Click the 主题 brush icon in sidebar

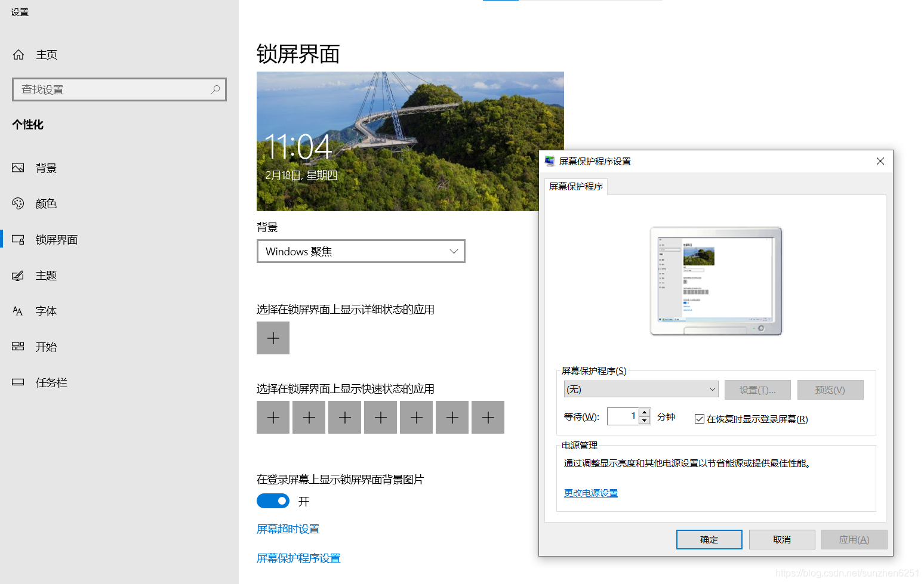(x=18, y=275)
